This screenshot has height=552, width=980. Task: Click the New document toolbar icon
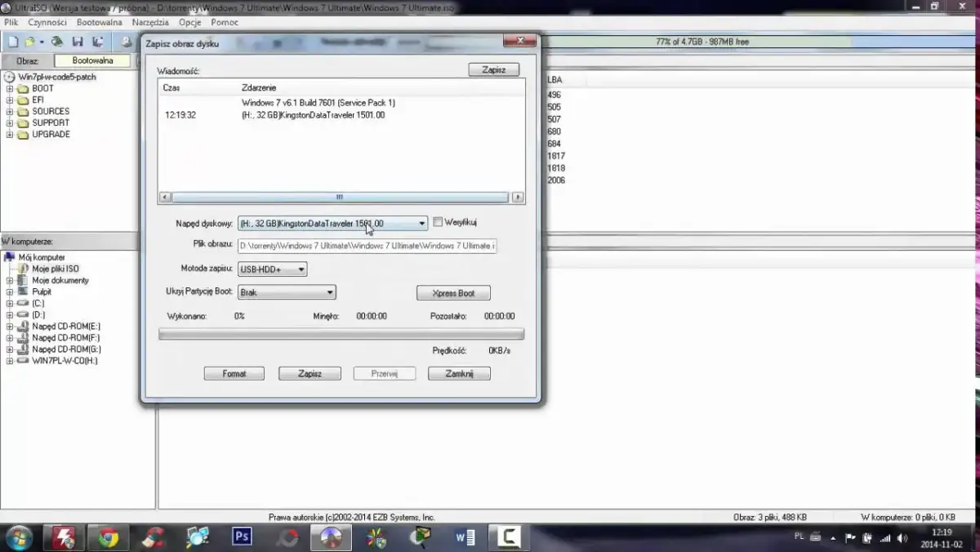(14, 41)
